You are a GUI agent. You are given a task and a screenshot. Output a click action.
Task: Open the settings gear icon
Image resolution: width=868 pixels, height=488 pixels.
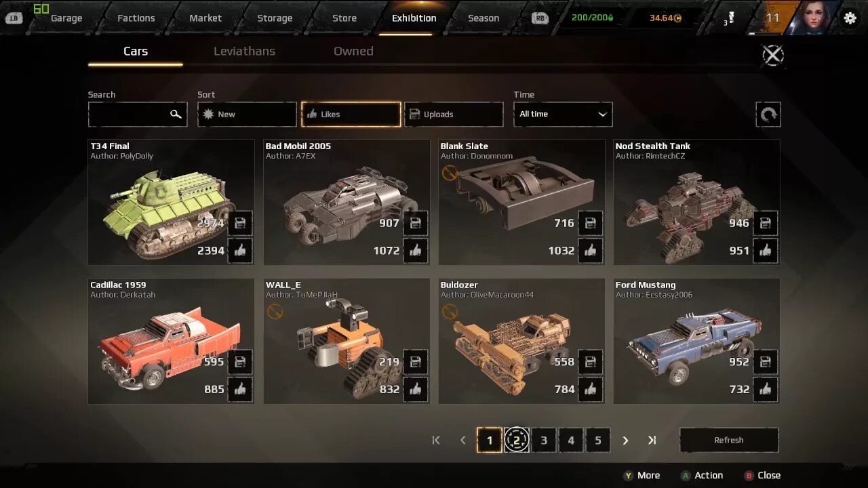pos(850,18)
